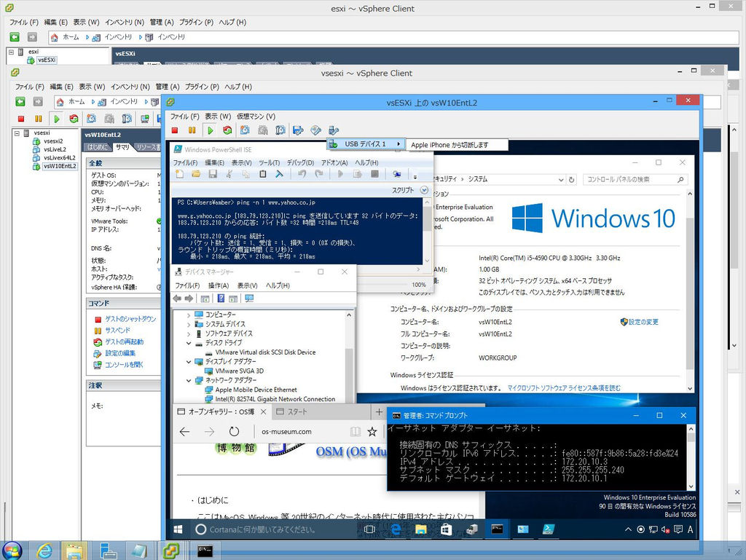Click the Command Prompt vertical scrollbar
Viewport: 746px width, 560px height.
click(691, 457)
